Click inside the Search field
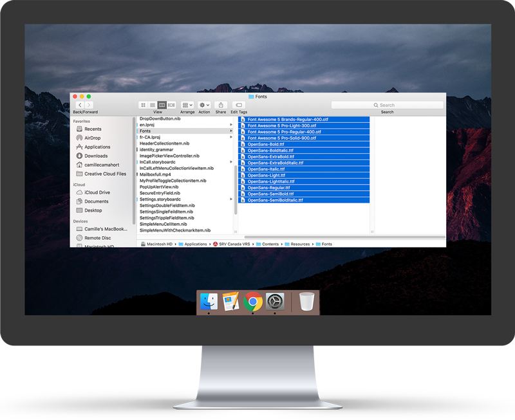The height and width of the screenshot is (420, 515). pos(388,105)
